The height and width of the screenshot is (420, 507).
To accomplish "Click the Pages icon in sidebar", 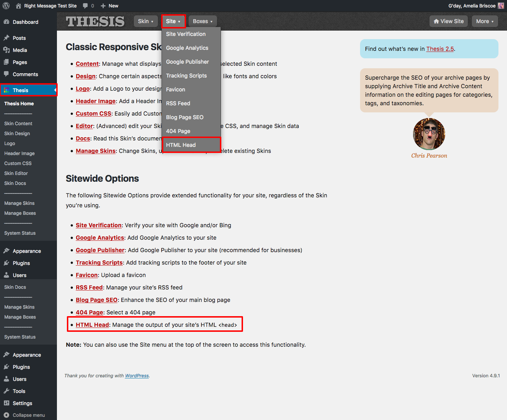I will point(6,62).
